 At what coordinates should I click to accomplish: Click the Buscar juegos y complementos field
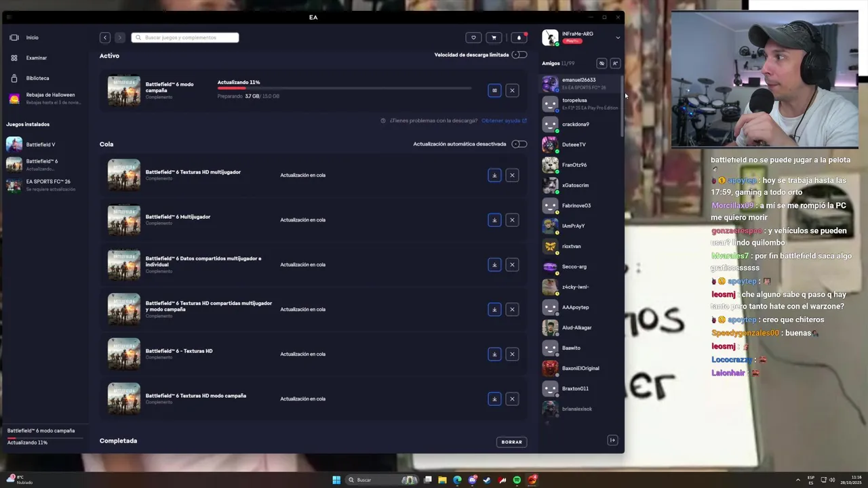click(185, 37)
